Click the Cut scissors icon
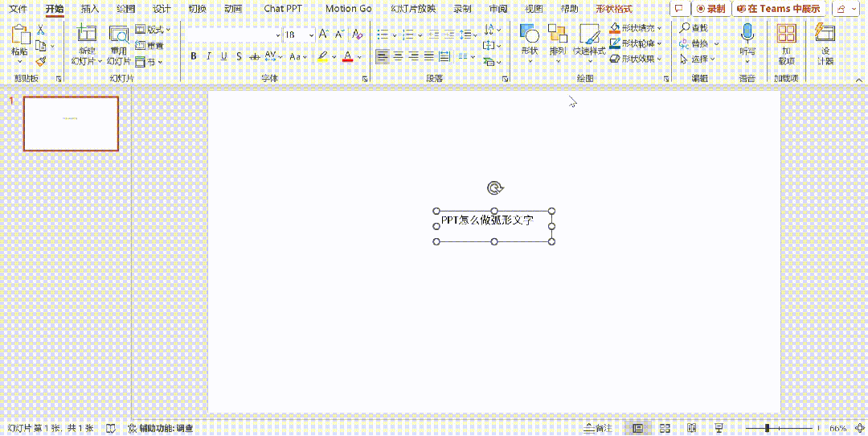868x436 pixels. [40, 30]
